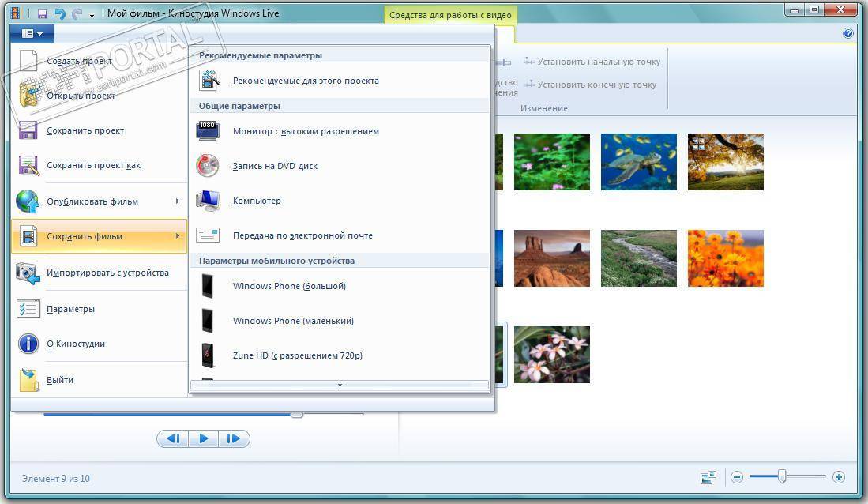Click the Undo arrow in title bar
Image resolution: width=868 pixels, height=504 pixels.
[x=59, y=14]
